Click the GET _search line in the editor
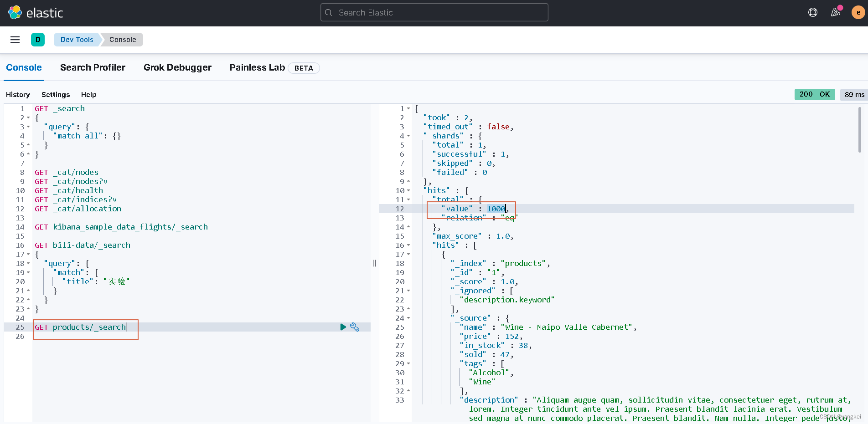868x424 pixels. [60, 108]
